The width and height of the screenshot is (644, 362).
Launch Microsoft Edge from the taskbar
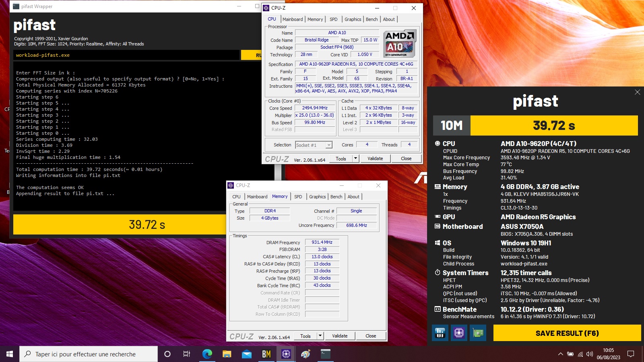pyautogui.click(x=207, y=354)
